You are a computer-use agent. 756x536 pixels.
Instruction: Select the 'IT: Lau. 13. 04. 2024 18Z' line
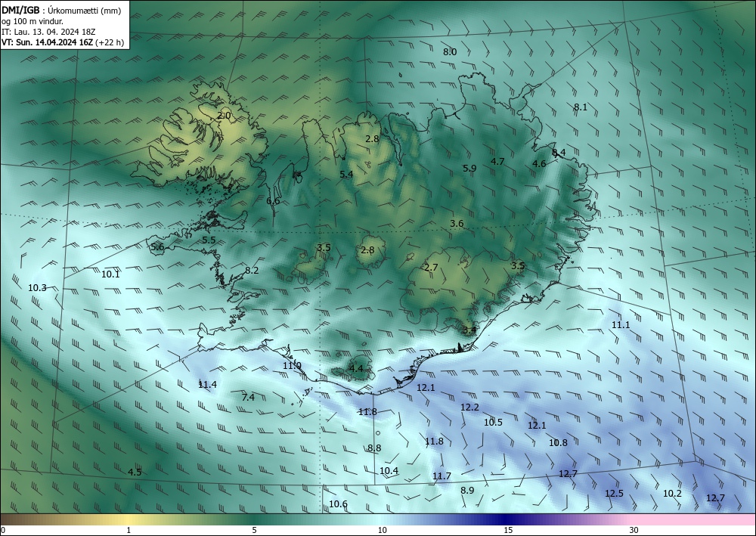48,31
